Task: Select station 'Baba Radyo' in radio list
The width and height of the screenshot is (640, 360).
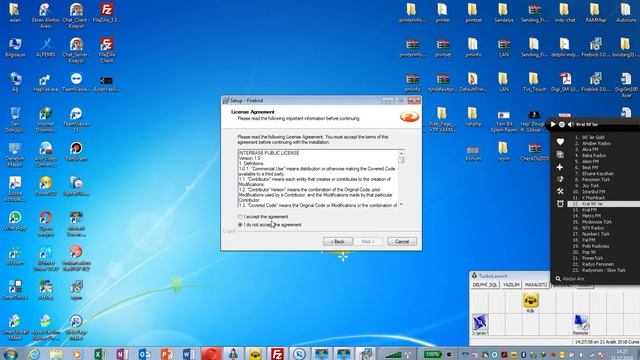Action: (594, 156)
